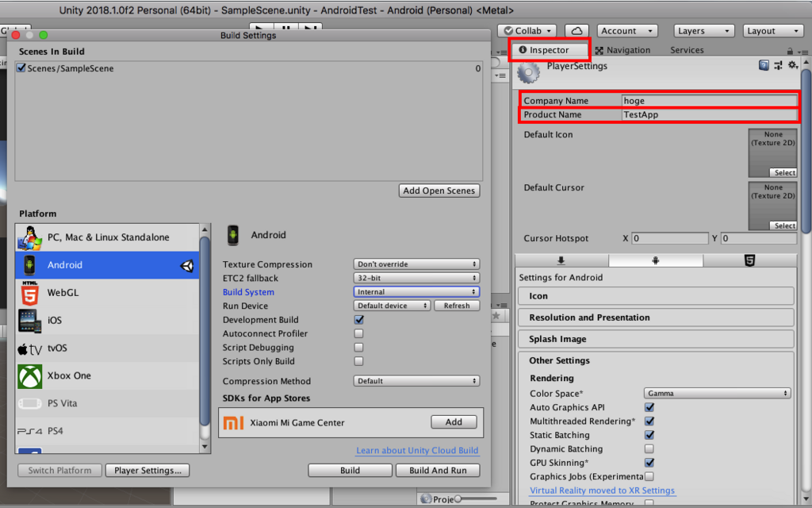Toggle GPU Skinning checkbox
Image resolution: width=812 pixels, height=508 pixels.
(649, 463)
